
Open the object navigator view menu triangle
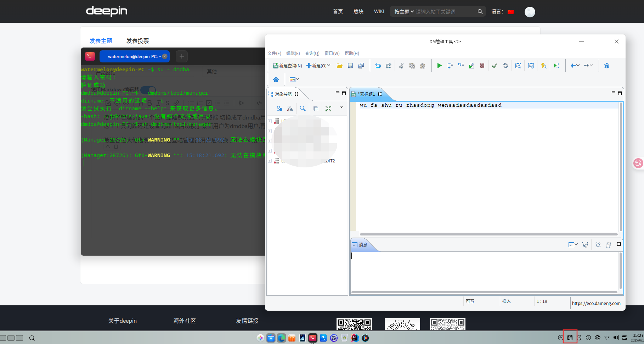tap(341, 107)
